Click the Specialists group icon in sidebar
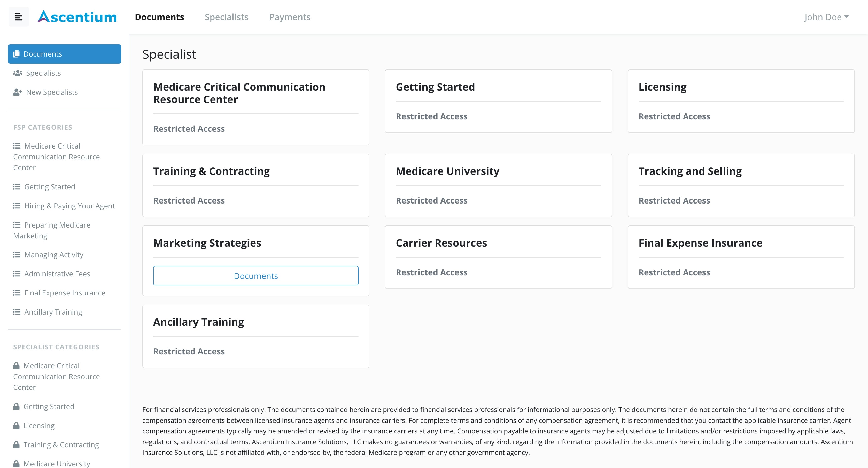868x468 pixels. (x=18, y=73)
